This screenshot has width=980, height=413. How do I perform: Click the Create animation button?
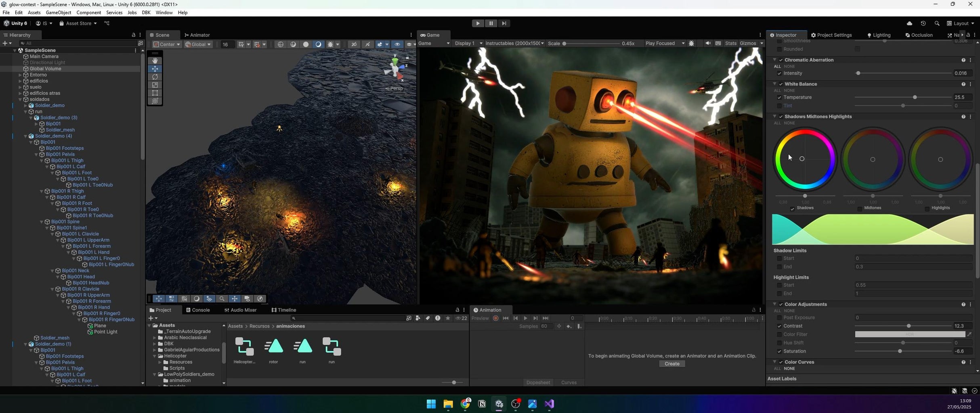click(x=672, y=364)
